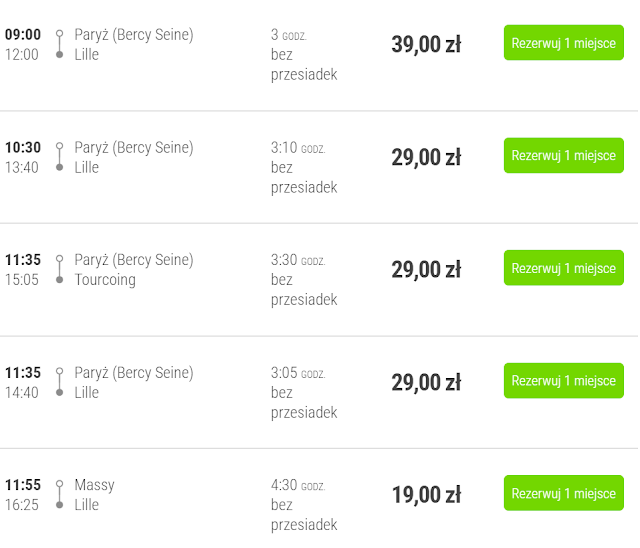Image resolution: width=640 pixels, height=548 pixels.
Task: Book the Massy to Lille trip
Action: coord(563,493)
